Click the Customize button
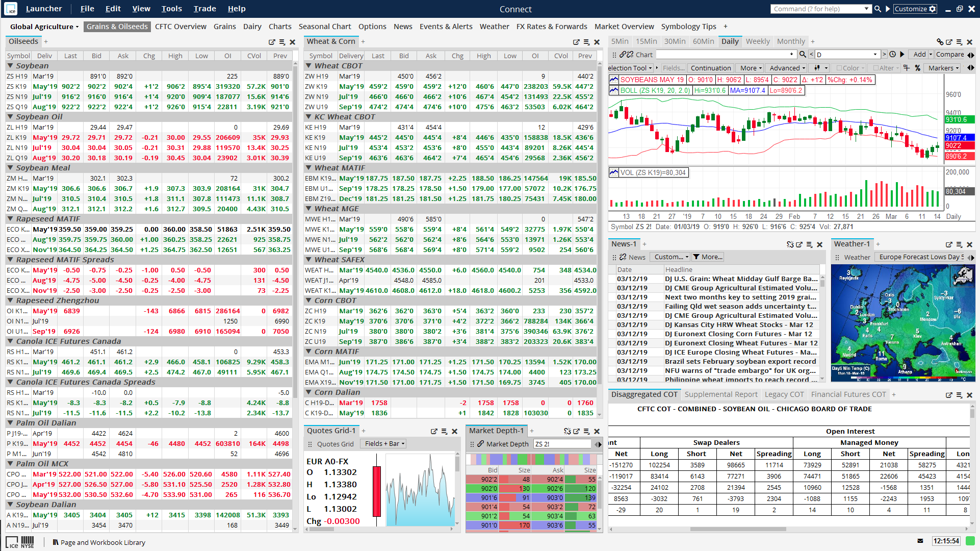This screenshot has height=551, width=980. [915, 9]
